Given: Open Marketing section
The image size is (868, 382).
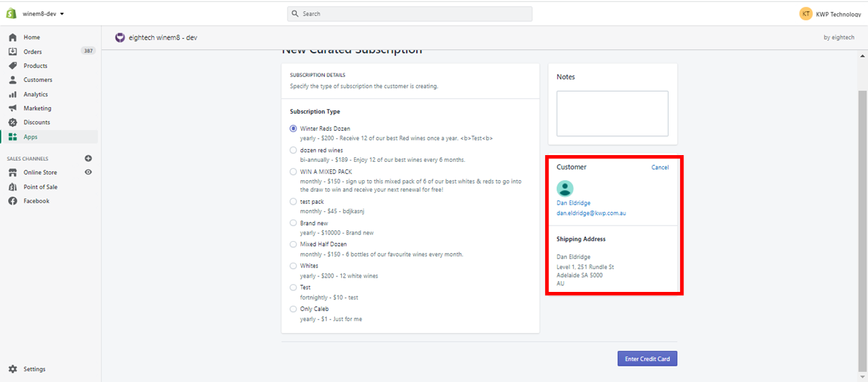Looking at the screenshot, I should coord(37,108).
